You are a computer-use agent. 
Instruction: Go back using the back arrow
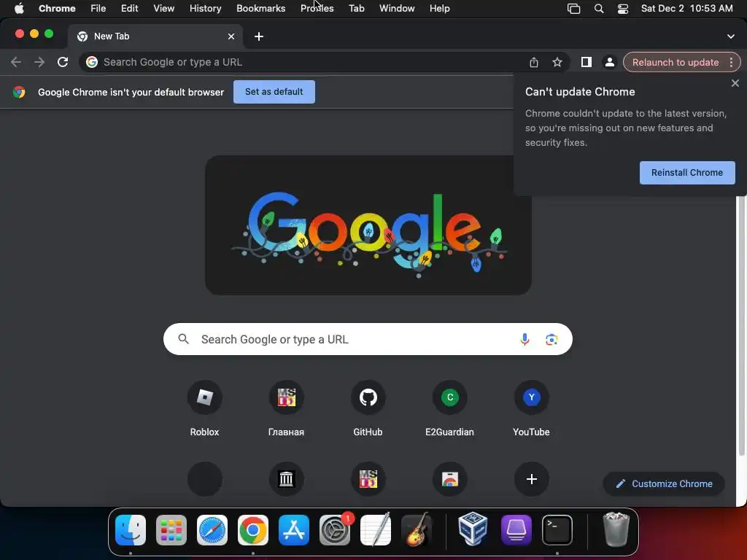pos(16,62)
